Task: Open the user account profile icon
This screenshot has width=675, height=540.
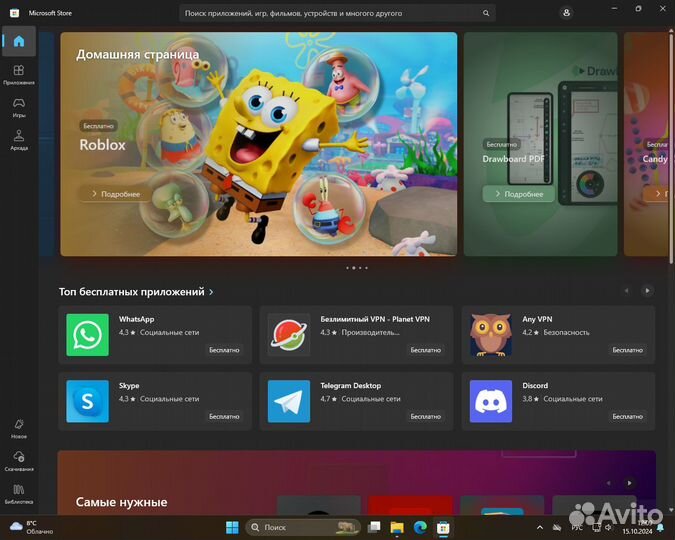Action: [567, 13]
